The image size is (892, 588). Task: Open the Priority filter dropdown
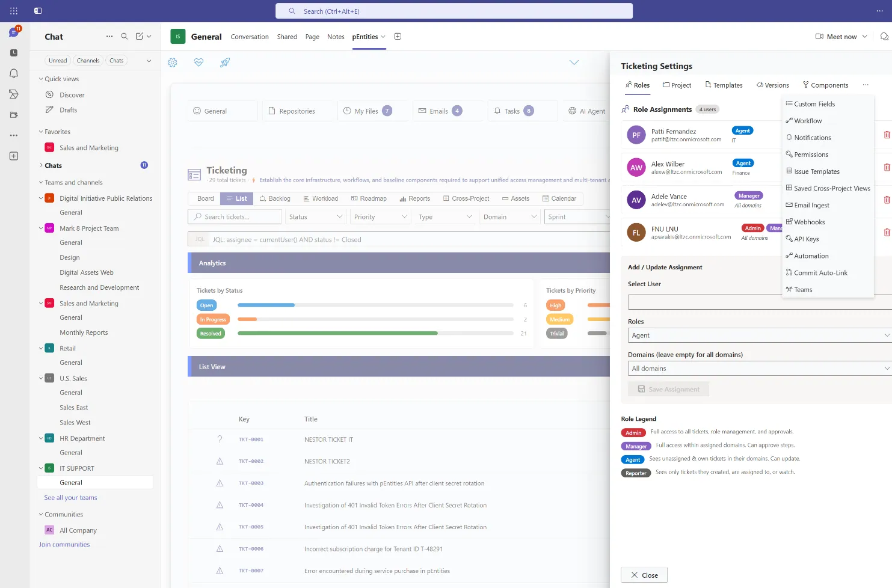381,217
